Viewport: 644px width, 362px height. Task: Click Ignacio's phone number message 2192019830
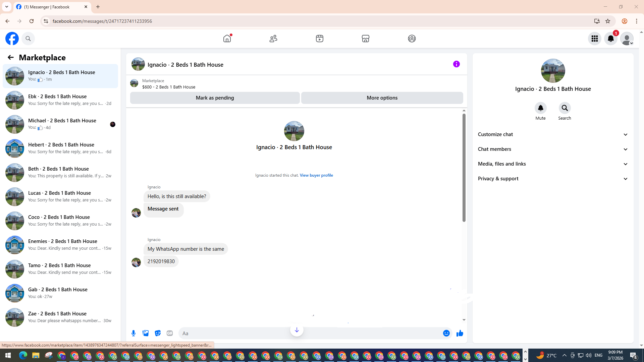(161, 261)
